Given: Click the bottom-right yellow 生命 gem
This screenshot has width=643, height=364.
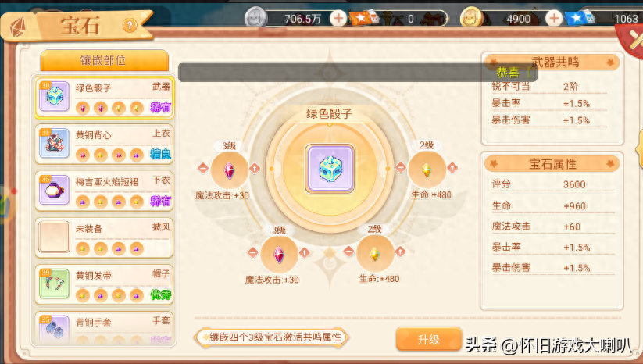Looking at the screenshot, I should tap(374, 253).
